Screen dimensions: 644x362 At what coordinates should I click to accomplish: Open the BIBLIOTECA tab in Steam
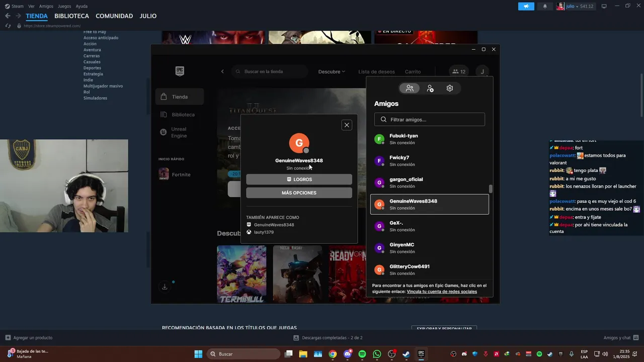click(x=71, y=16)
